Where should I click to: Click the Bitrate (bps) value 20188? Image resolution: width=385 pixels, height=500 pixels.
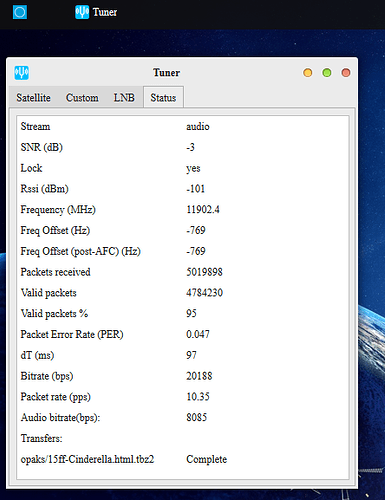(x=199, y=376)
